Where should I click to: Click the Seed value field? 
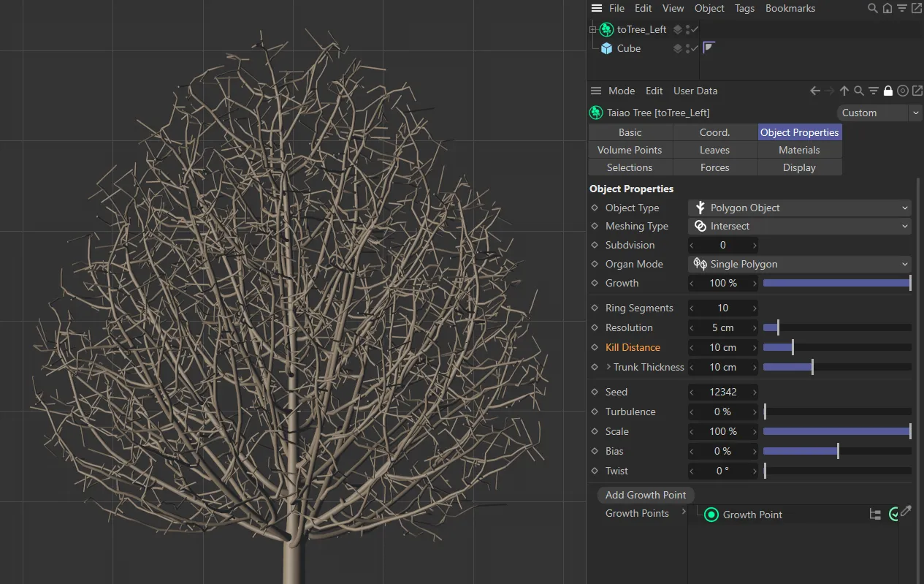pos(722,392)
